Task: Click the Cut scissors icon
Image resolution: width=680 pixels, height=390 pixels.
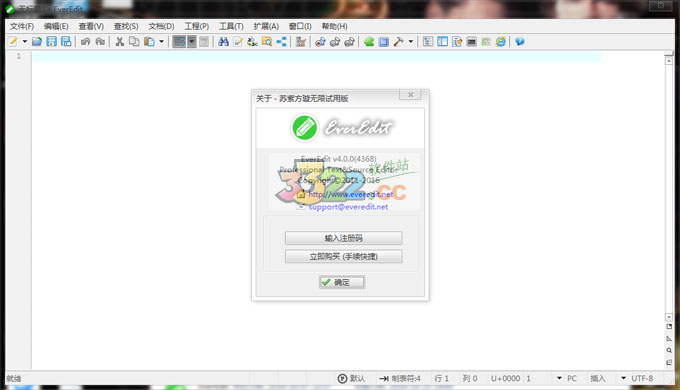Action: tap(120, 42)
